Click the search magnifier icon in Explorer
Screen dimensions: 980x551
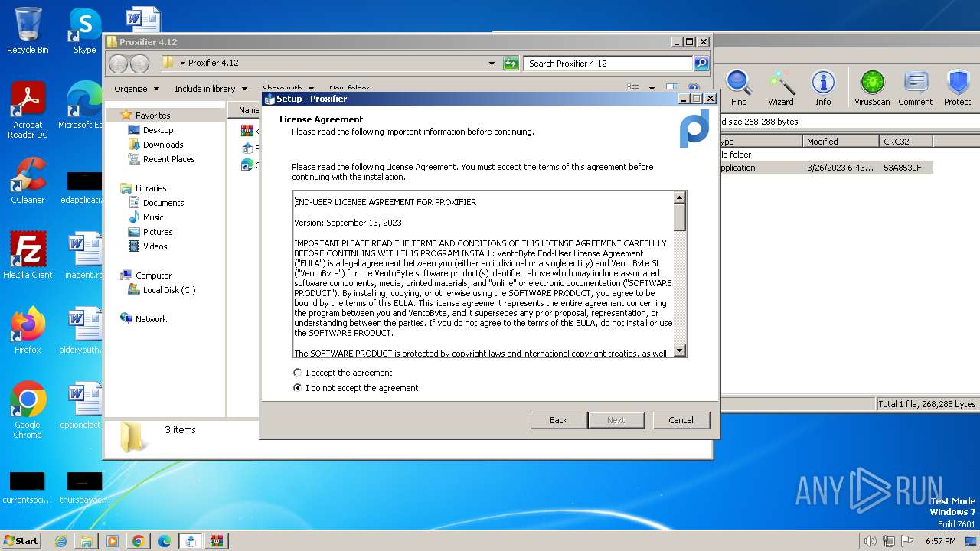coord(701,64)
